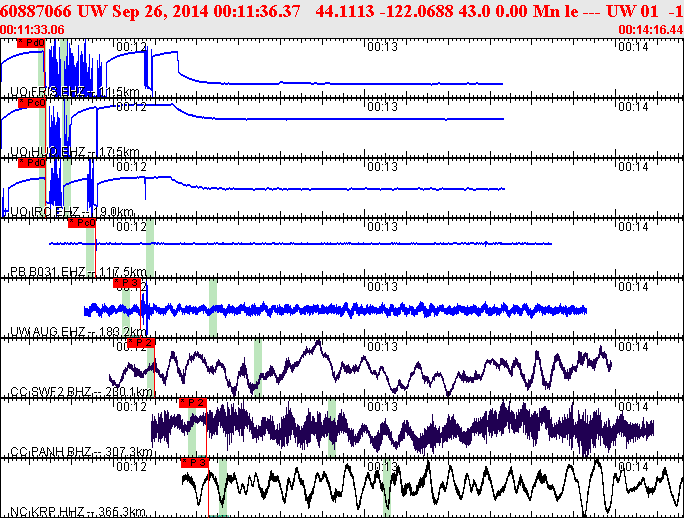
Task: Click the CC.PANH BHZ 307.3km station label
Action: coord(81,451)
